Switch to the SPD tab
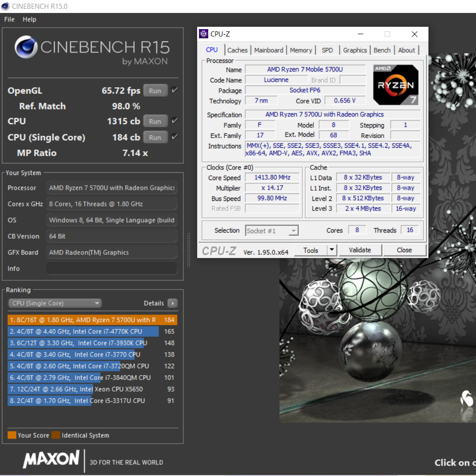The image size is (476, 476). click(x=327, y=50)
